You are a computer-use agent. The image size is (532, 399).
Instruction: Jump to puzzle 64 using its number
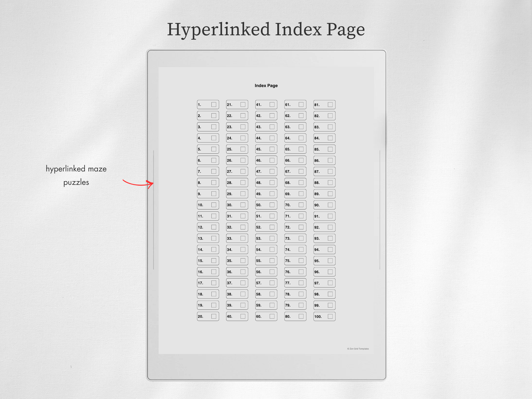(288, 138)
